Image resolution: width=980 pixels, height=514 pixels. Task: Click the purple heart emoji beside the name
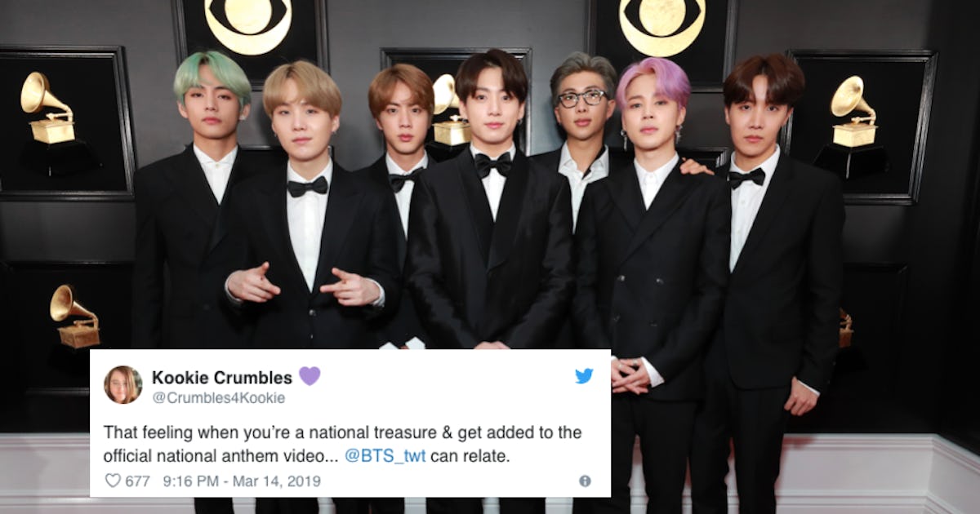(310, 376)
